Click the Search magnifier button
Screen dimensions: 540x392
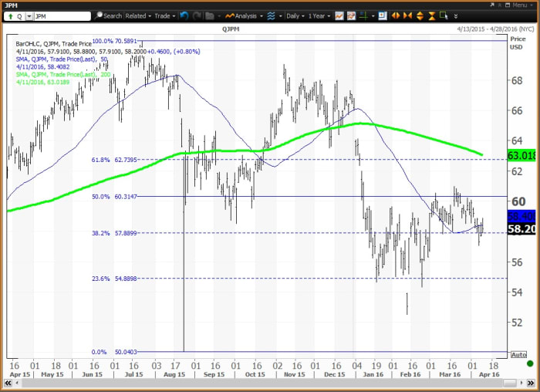click(x=109, y=16)
